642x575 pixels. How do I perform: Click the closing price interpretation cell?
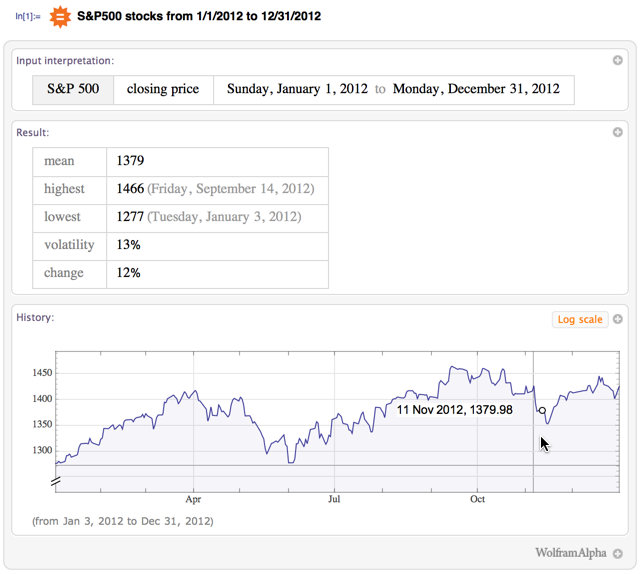pos(163,90)
